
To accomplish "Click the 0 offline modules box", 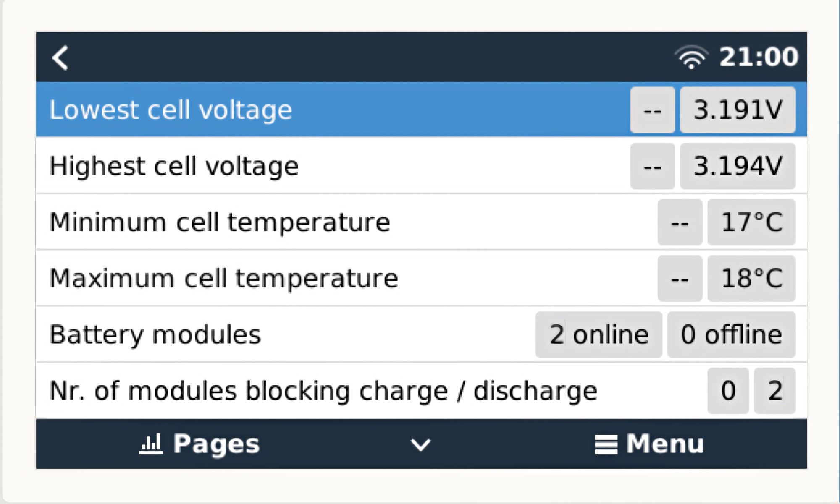I will pyautogui.click(x=731, y=334).
